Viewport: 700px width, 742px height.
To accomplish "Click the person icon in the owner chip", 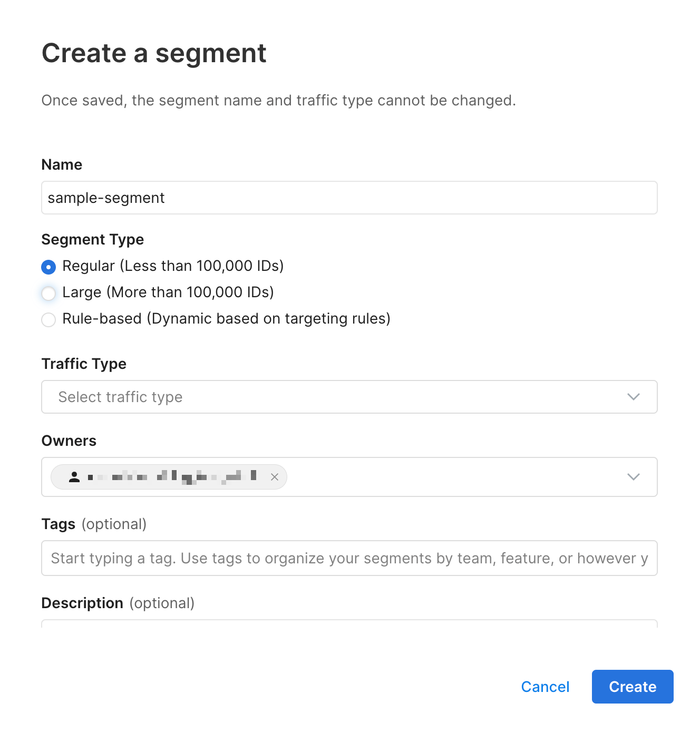I will pyautogui.click(x=74, y=477).
